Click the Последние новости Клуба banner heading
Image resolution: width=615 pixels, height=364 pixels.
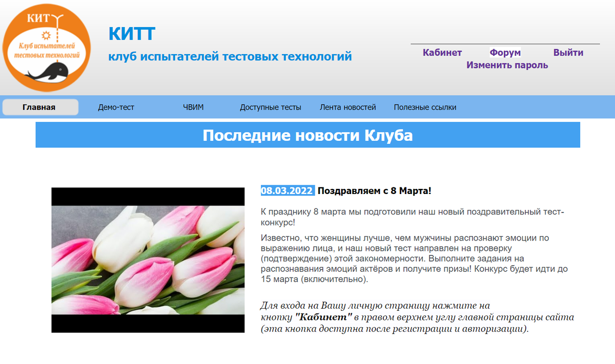[307, 135]
